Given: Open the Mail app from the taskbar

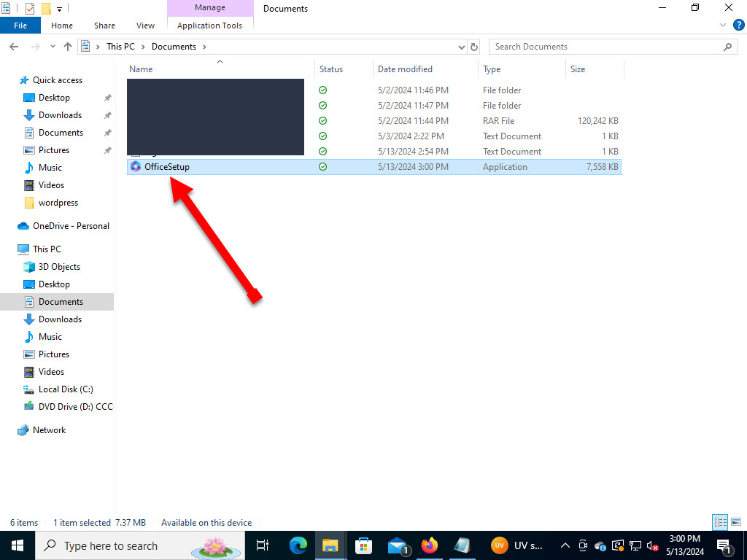Looking at the screenshot, I should [396, 545].
